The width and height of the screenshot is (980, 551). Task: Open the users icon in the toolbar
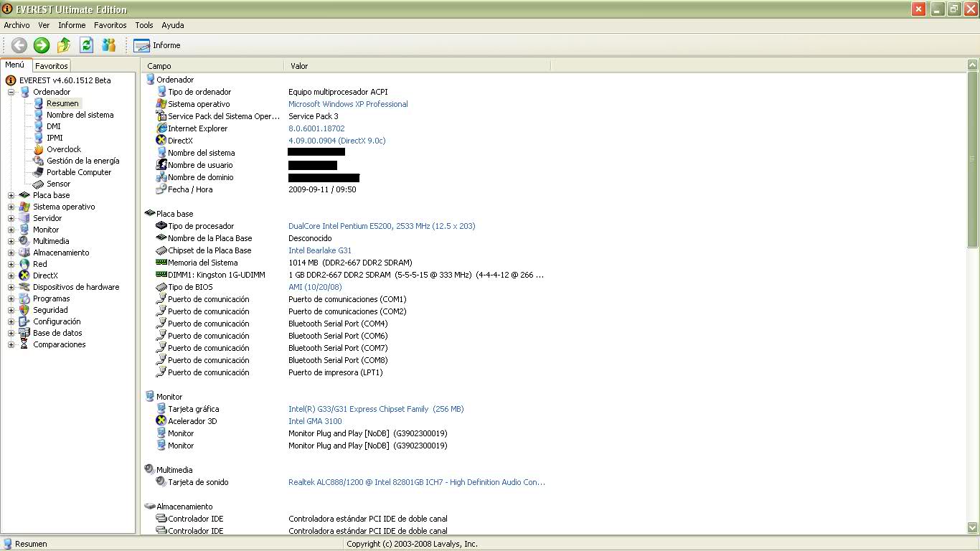[108, 45]
